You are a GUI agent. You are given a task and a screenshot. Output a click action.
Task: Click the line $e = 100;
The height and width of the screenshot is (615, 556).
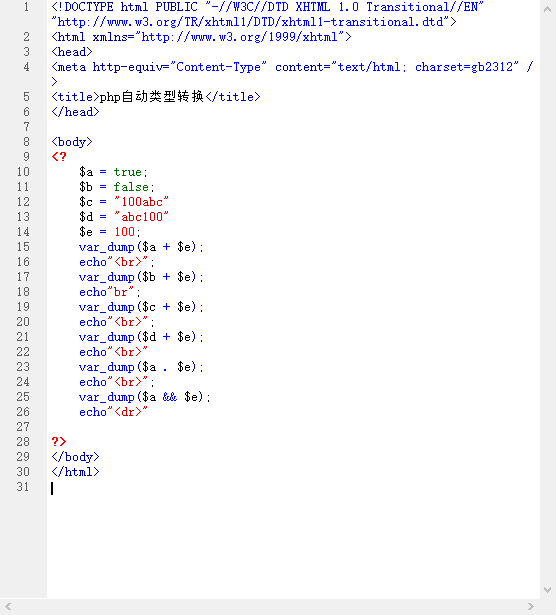110,232
